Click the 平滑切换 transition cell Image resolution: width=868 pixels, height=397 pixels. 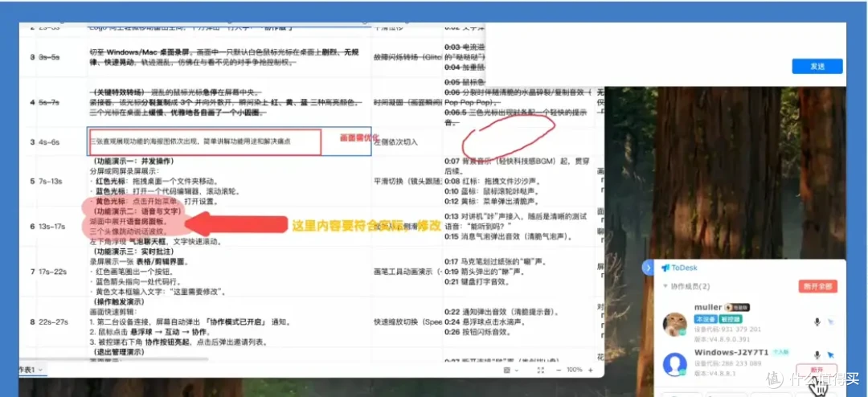tap(408, 180)
